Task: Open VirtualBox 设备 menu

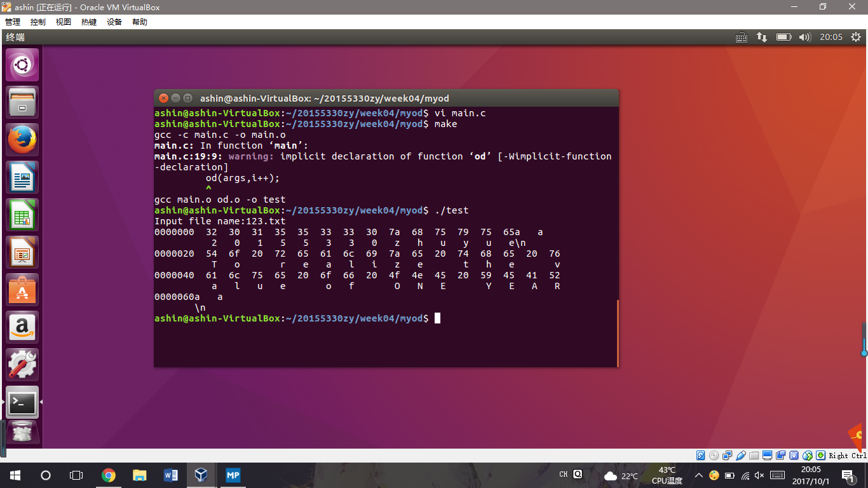Action: coord(114,22)
